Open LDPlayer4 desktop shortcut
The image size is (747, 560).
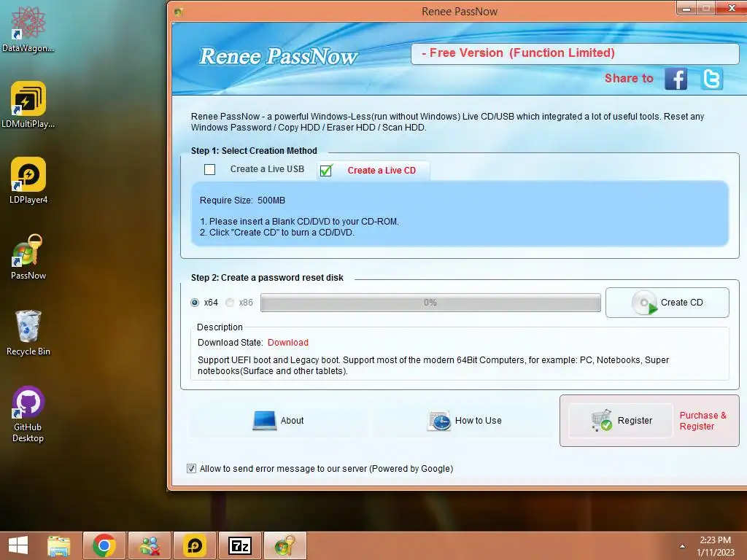(x=28, y=181)
